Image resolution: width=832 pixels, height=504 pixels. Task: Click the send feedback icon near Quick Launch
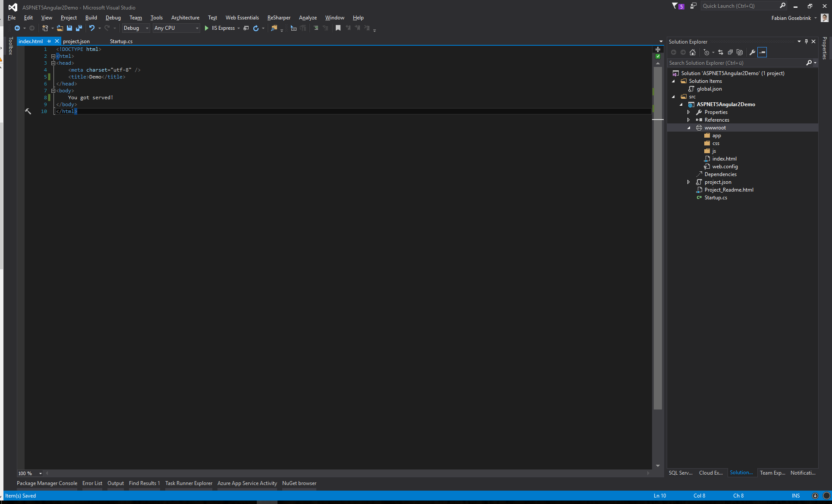point(693,6)
